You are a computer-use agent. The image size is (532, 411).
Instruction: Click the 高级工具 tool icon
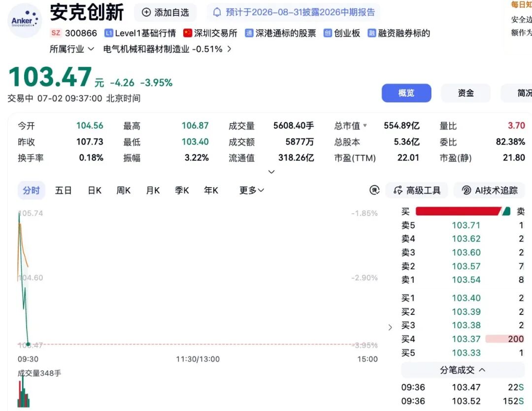pos(398,190)
